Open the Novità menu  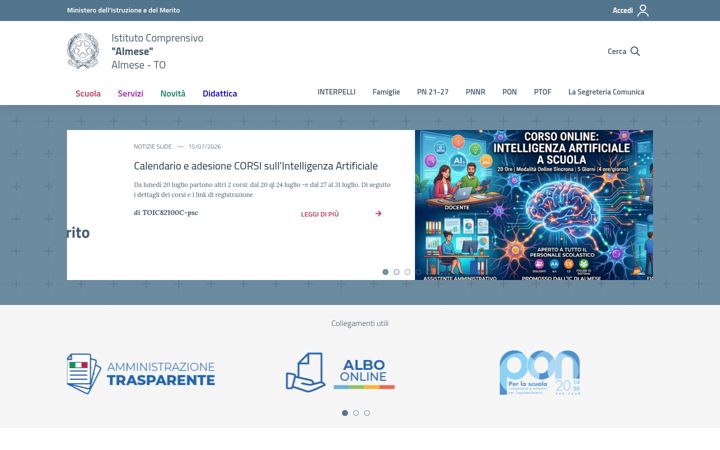pyautogui.click(x=173, y=93)
